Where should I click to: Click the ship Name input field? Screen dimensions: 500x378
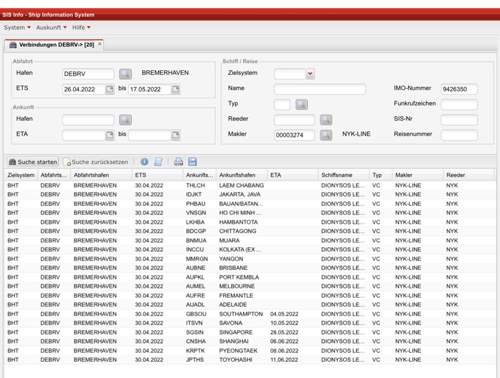[x=320, y=89]
